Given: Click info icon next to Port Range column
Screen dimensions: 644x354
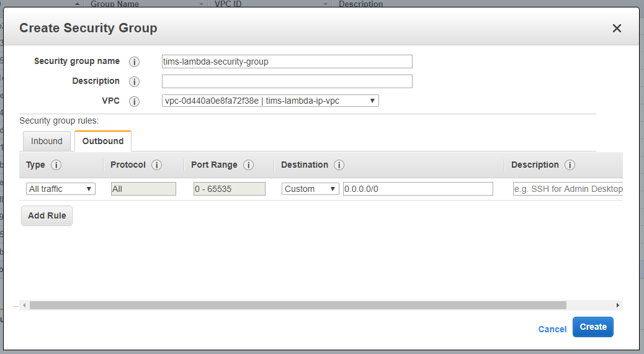Looking at the screenshot, I should point(249,165).
